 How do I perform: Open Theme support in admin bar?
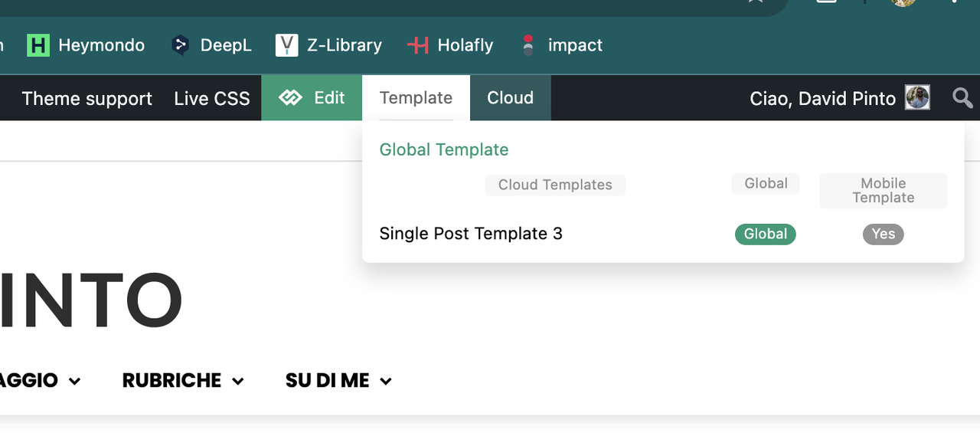pos(87,99)
